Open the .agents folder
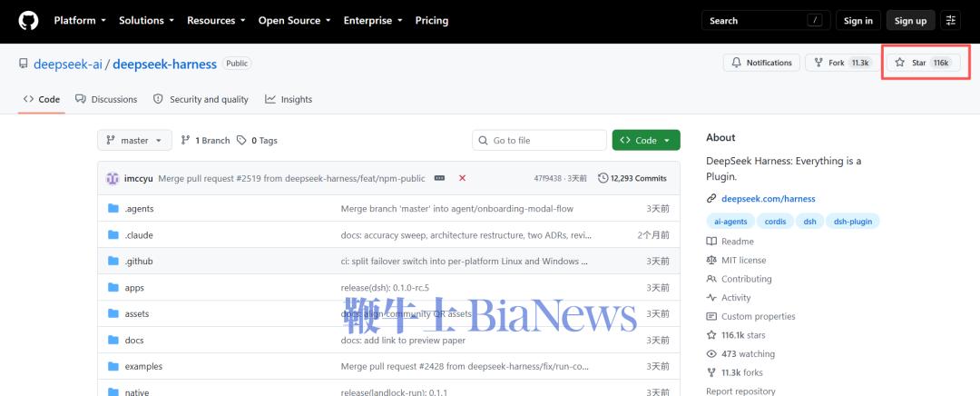 [139, 208]
